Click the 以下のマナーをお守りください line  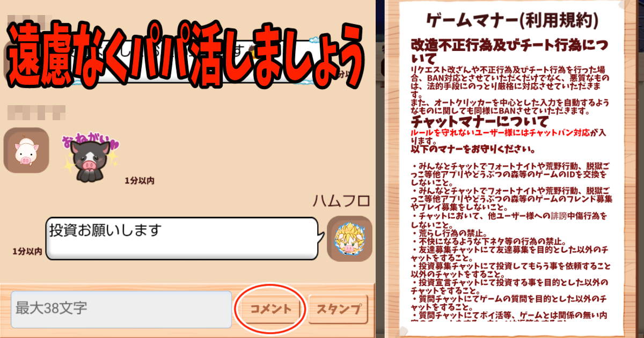tap(472, 149)
